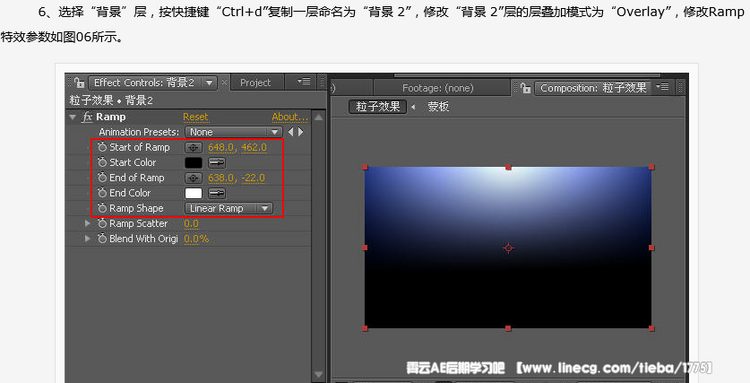
Task: Open Ramp Shape Linear Ramp dropdown
Action: [x=229, y=208]
